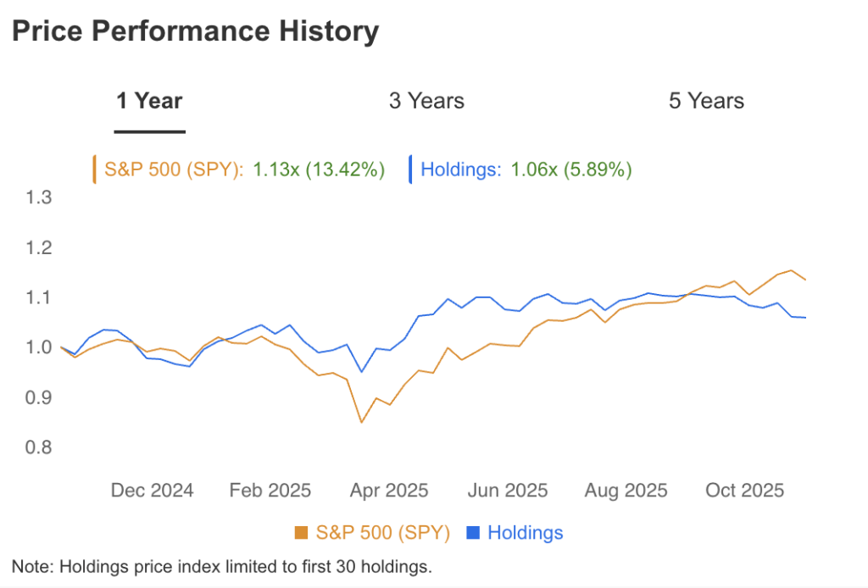Viewport: 868px width, 588px height.
Task: Click the blue bar beside Holdings label
Action: click(x=413, y=169)
